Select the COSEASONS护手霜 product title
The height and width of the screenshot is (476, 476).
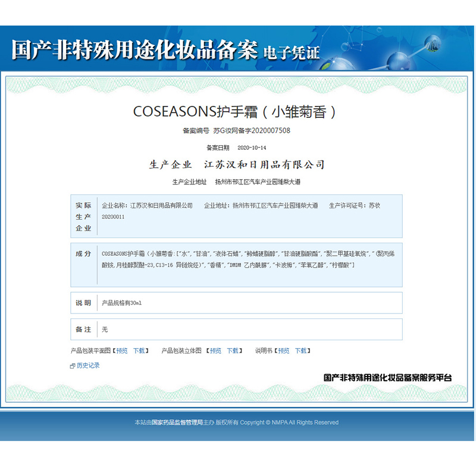(x=236, y=111)
